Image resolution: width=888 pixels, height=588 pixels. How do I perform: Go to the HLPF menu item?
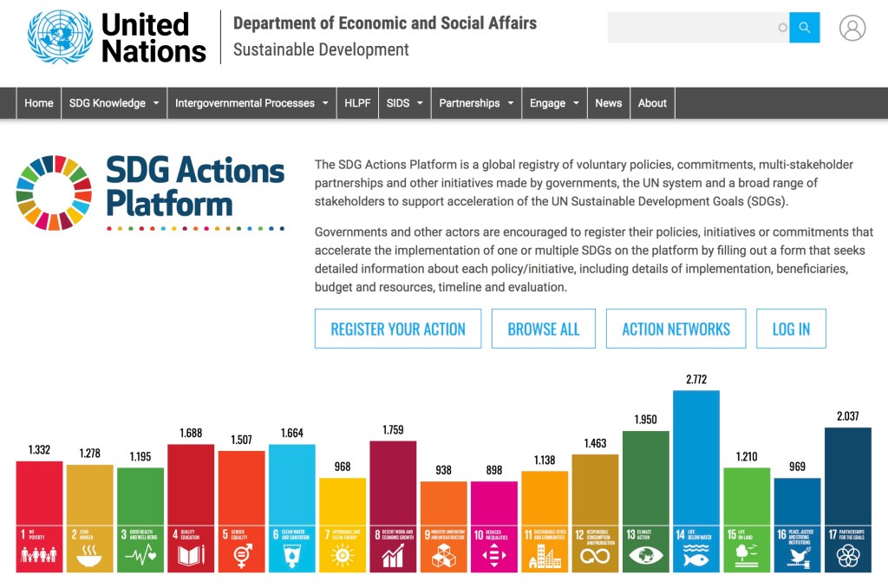(x=357, y=103)
